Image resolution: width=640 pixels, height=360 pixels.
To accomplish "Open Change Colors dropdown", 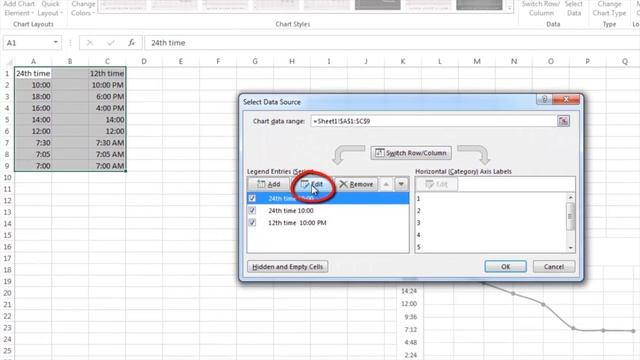I will [83, 9].
